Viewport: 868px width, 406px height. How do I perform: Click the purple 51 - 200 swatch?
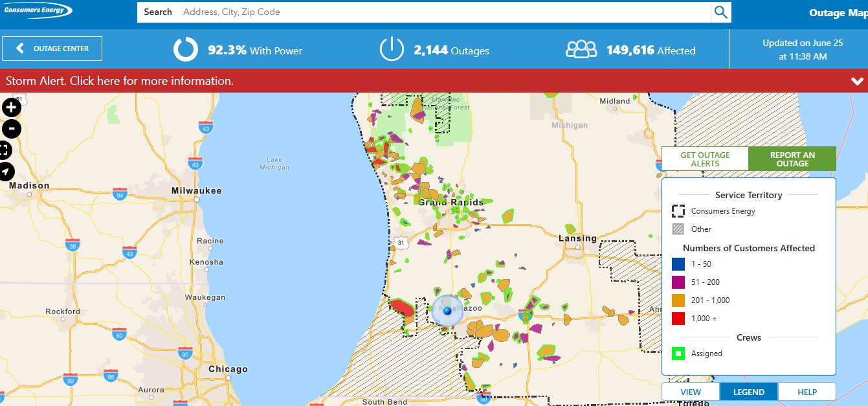(x=678, y=282)
